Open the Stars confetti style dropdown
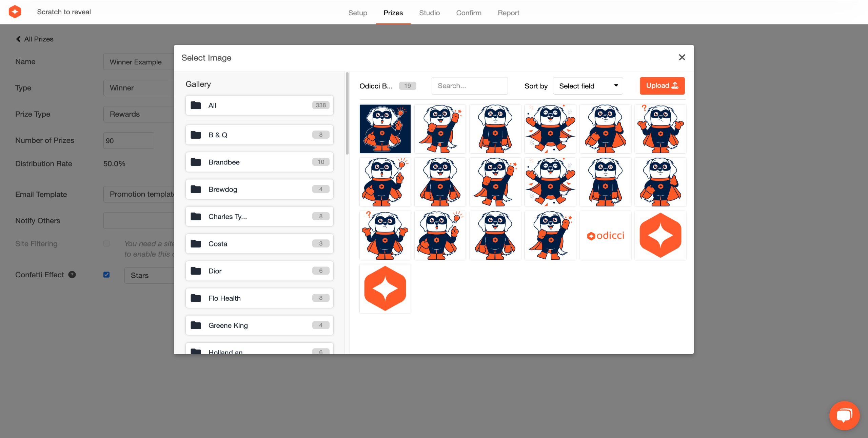This screenshot has height=438, width=868. [149, 275]
